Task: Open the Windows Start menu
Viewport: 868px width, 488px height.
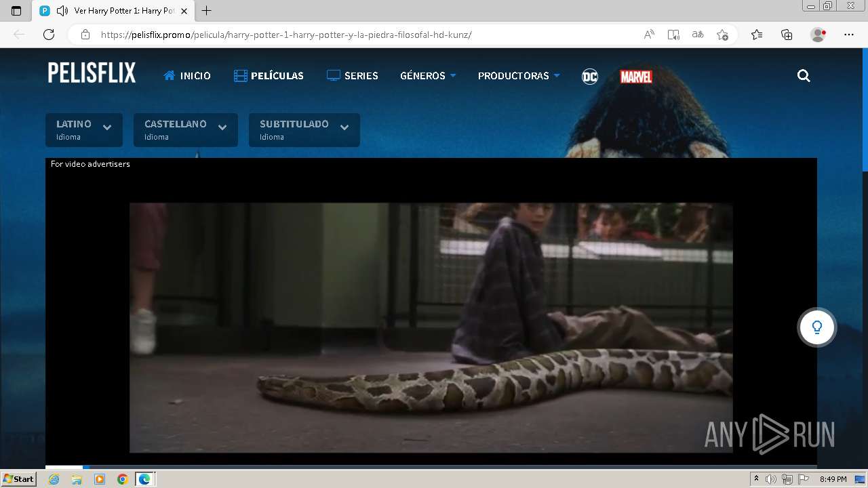Action: [18, 479]
